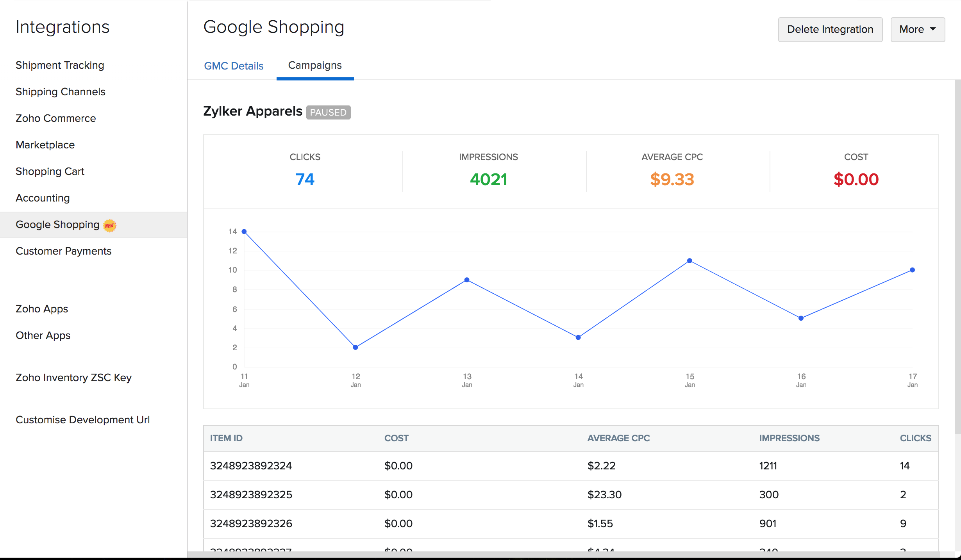Click the horizontal scrollbar at the bottom
Screen dimensions: 961x560
pyautogui.click(x=563, y=555)
